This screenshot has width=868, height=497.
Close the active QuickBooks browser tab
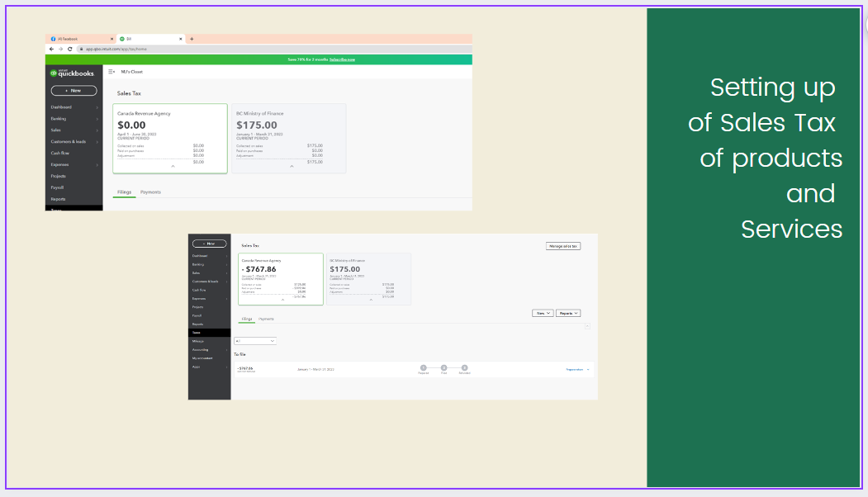point(181,39)
